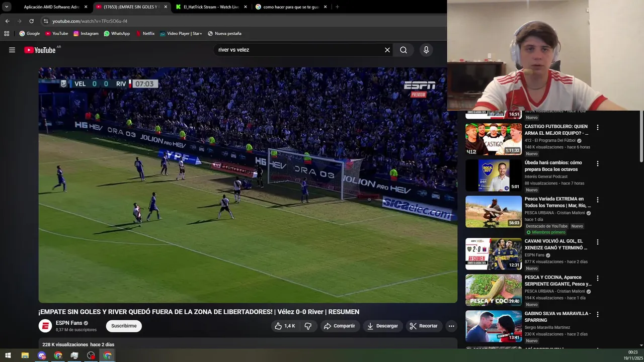The image size is (644, 362).
Task: Dislike the video with thumbs-down
Action: point(308,326)
